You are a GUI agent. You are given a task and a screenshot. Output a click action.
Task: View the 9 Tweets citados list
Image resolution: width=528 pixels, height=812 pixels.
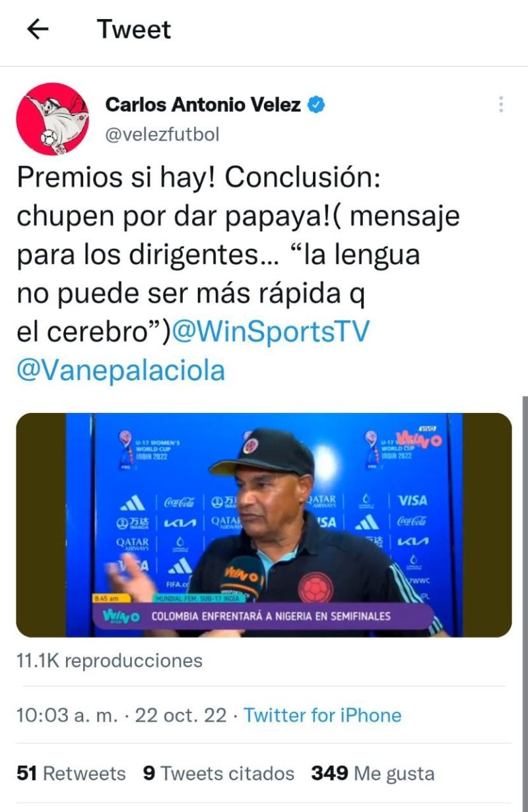coord(218,773)
